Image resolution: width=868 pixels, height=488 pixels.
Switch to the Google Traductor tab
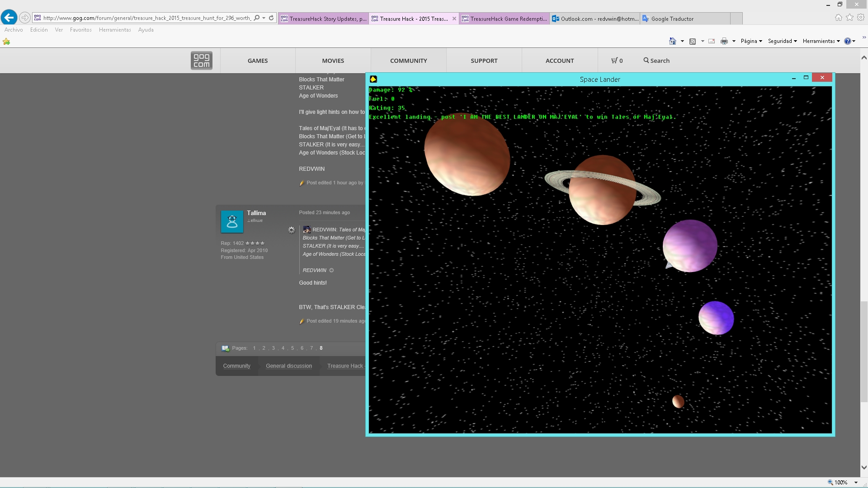coord(685,19)
